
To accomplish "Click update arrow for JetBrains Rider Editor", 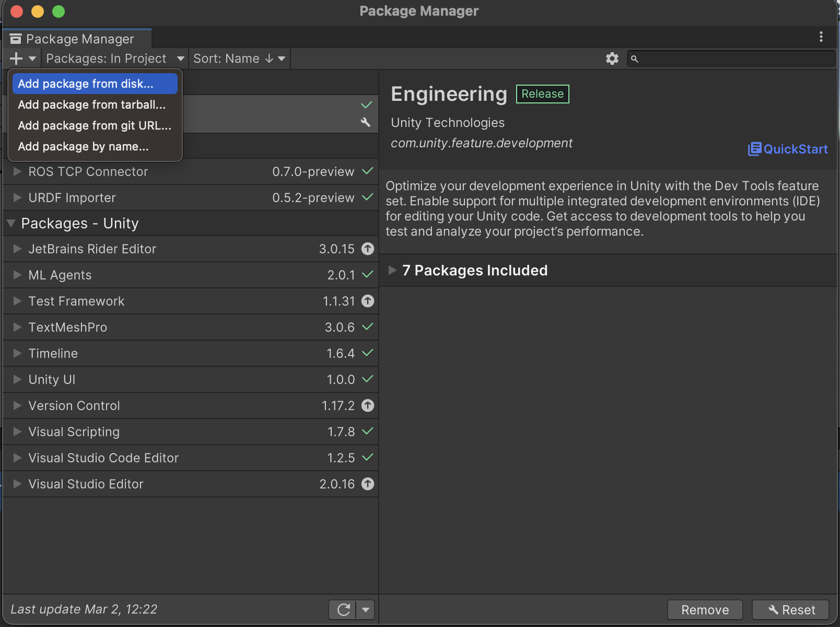I will coord(368,249).
